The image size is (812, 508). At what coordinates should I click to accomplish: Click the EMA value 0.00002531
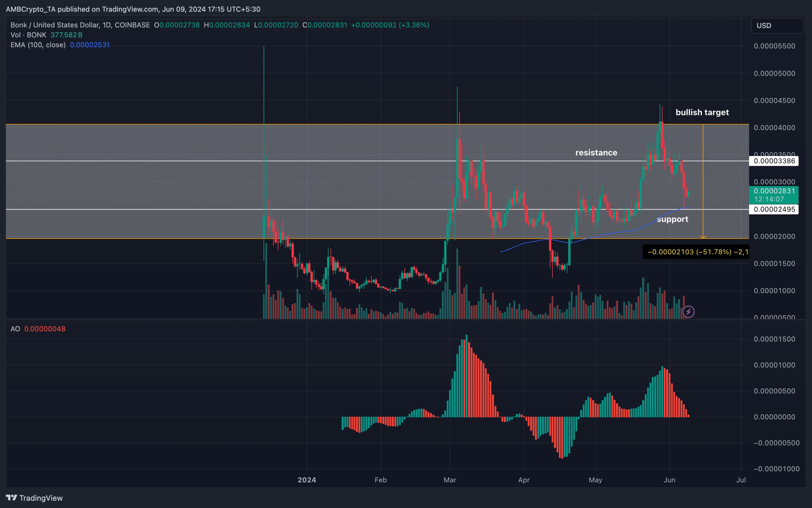(x=90, y=45)
